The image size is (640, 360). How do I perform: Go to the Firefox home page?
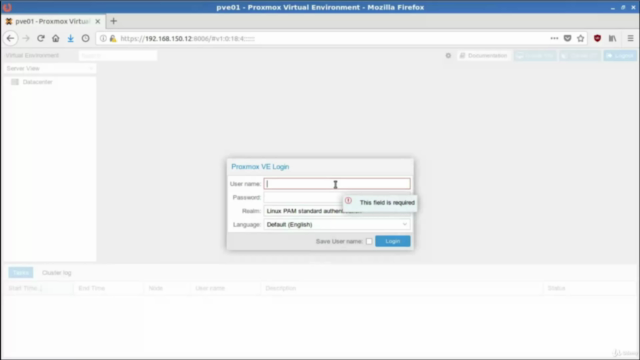56,38
